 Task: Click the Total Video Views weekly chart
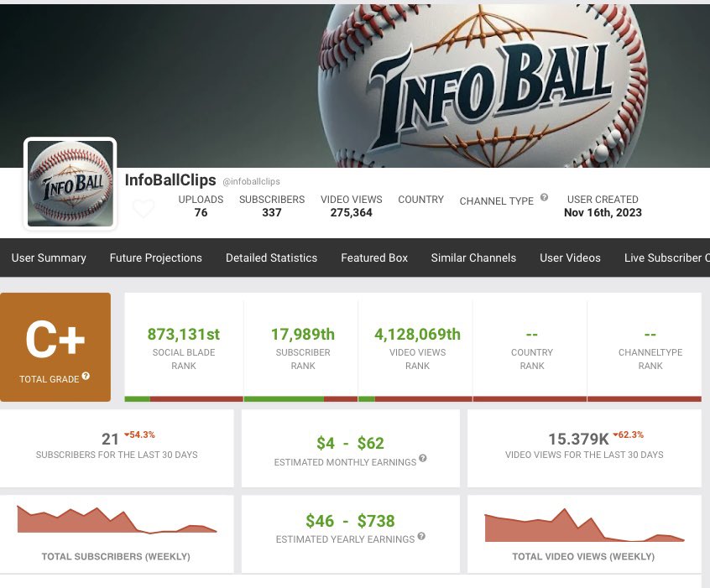click(584, 525)
